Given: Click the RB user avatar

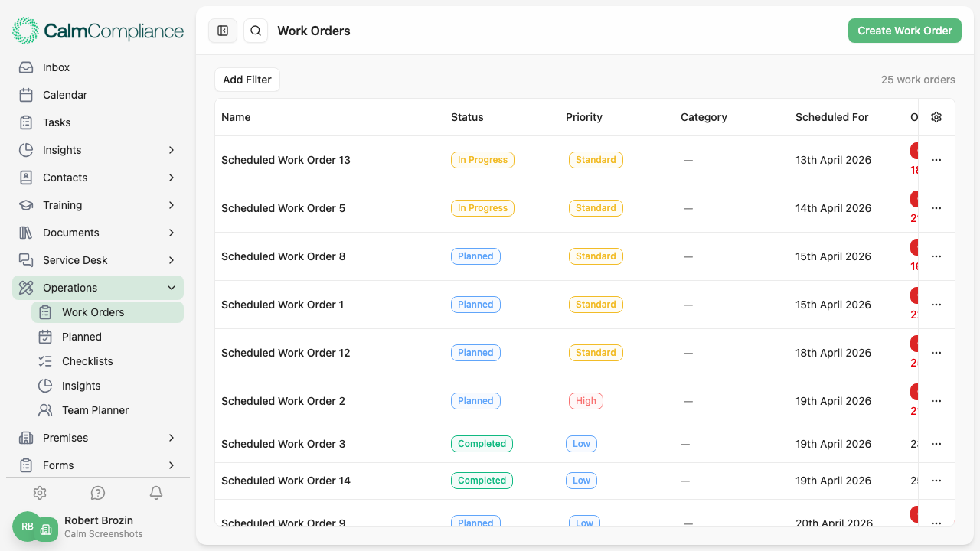Looking at the screenshot, I should (x=27, y=527).
